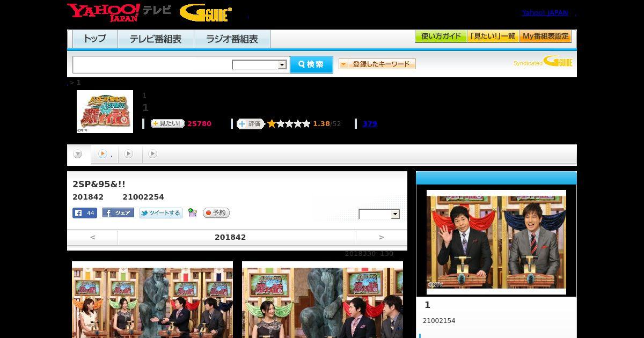Set rating using the fifth star
This screenshot has height=338, width=644.
(x=306, y=124)
